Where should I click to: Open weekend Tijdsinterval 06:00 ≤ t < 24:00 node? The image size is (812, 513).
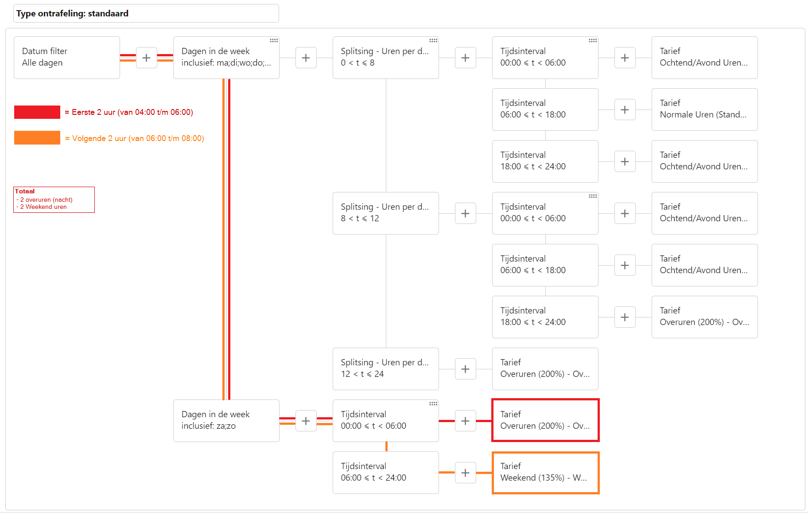[385, 473]
